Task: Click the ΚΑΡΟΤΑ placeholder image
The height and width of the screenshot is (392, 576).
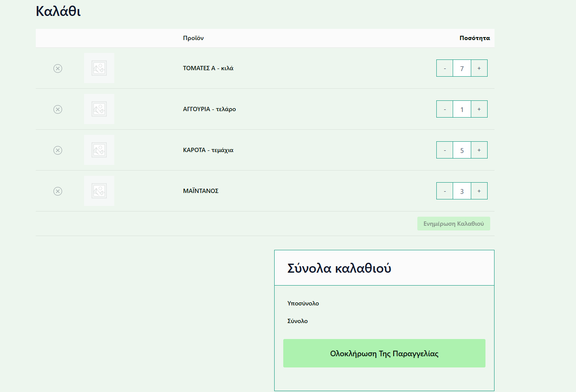Action: pyautogui.click(x=99, y=150)
